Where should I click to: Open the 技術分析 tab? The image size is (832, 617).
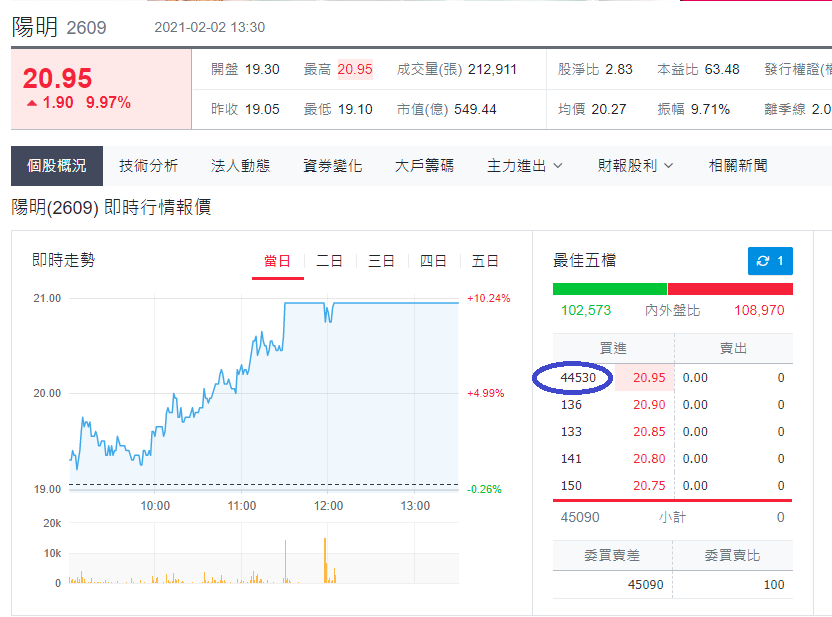pyautogui.click(x=149, y=166)
